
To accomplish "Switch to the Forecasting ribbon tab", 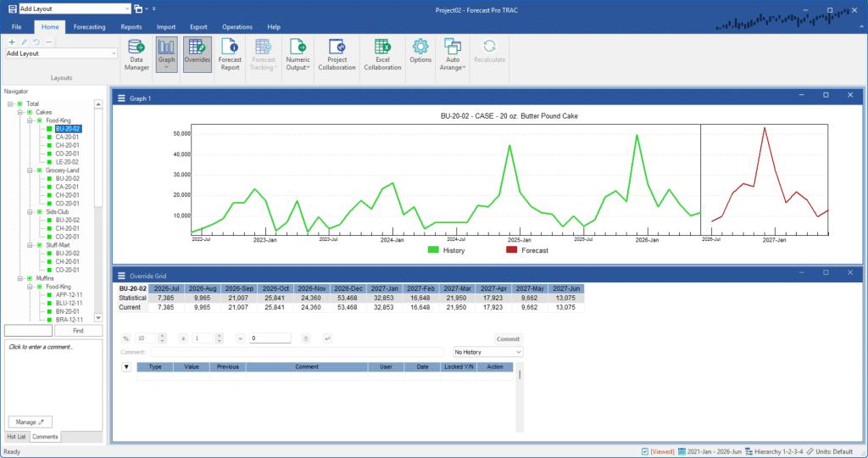I will 89,27.
